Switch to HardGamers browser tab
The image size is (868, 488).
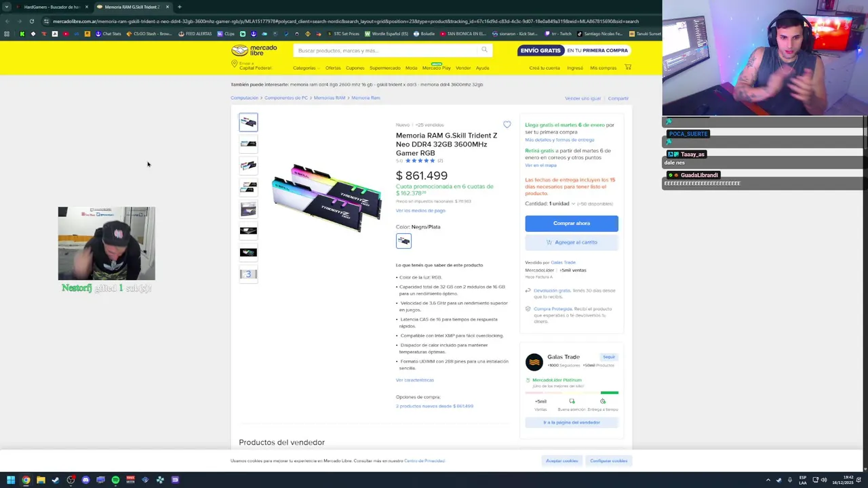click(x=51, y=7)
